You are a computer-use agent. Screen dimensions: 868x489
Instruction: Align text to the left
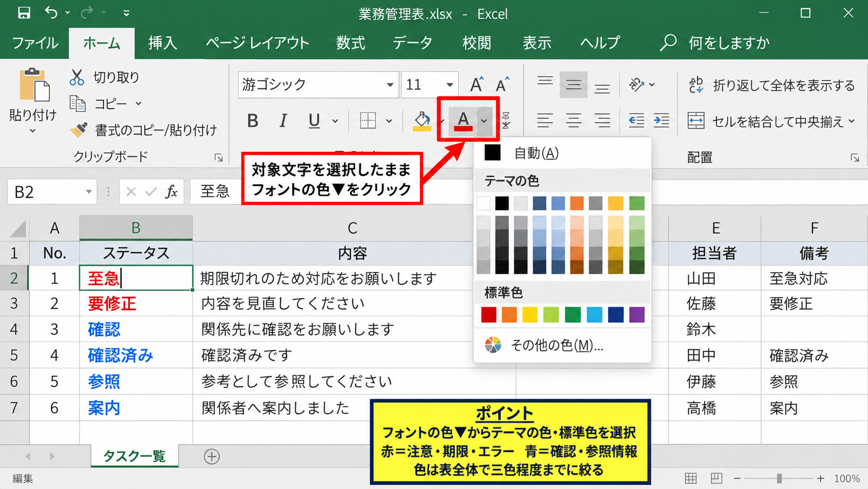click(x=545, y=121)
